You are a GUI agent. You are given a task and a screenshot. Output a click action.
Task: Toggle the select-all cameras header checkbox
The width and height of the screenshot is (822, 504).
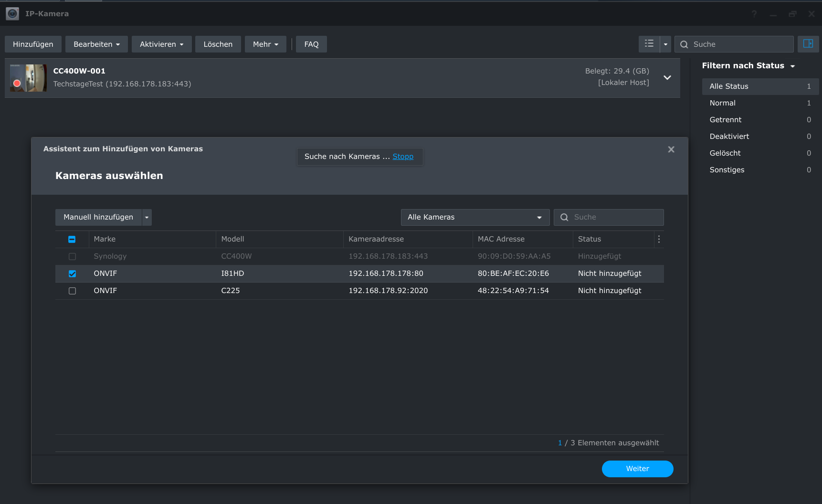72,239
